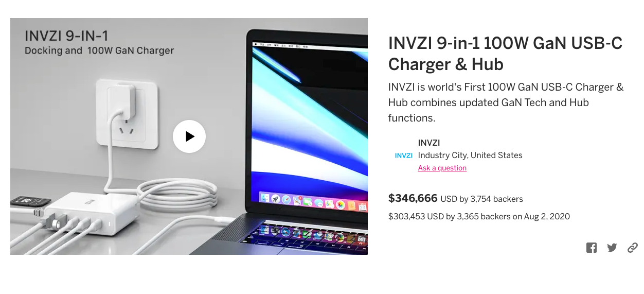Click the Aug 2, 2020 funding line
Viewport: 644px width, 294px height.
point(479,216)
